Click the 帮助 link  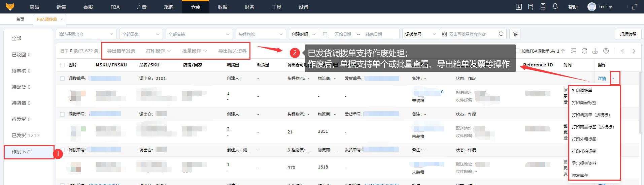coord(573,7)
